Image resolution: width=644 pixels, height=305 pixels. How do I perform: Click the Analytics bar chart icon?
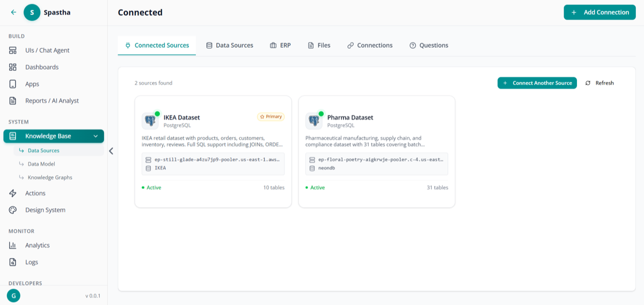pos(13,245)
